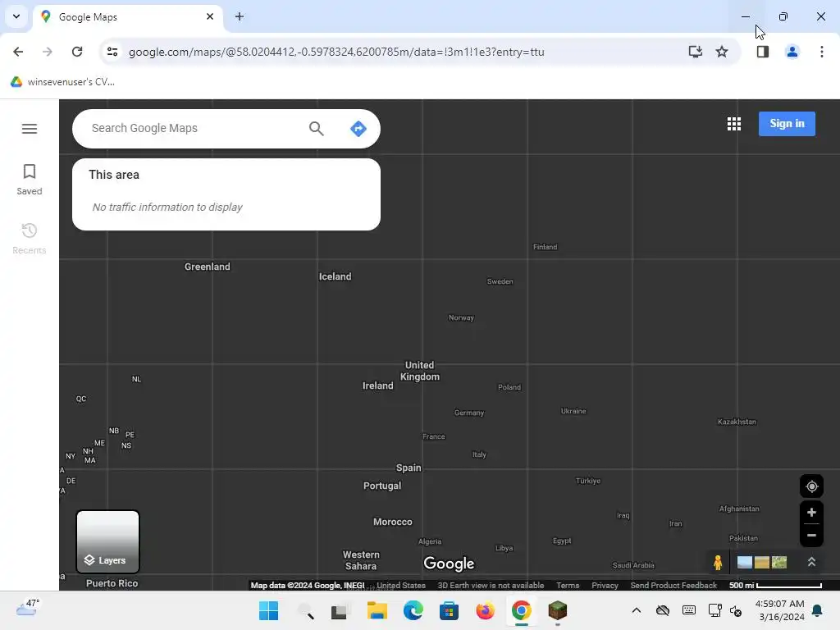Open Recents in sidebar

[30, 239]
